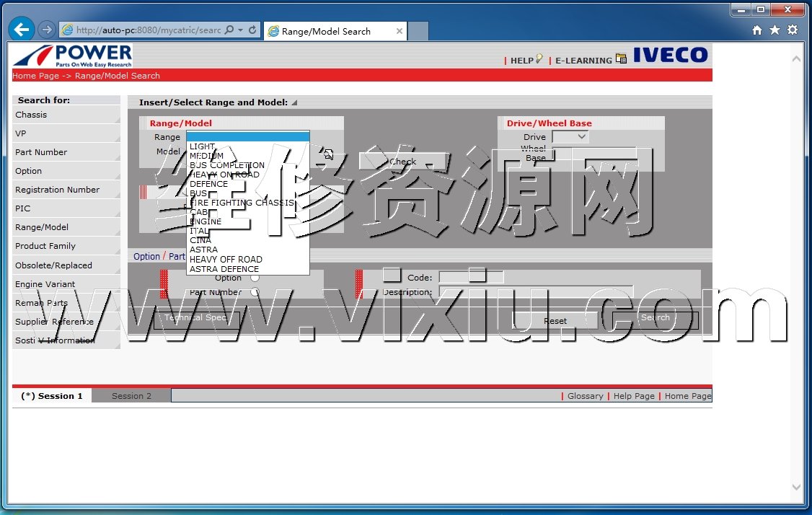Screen dimensions: 812x515
Task: Open the Favorites star icon
Action: click(x=775, y=30)
